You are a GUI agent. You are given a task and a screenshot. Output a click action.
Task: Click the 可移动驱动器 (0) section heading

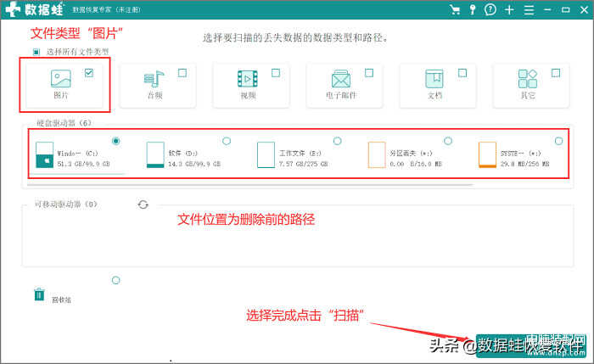pos(66,204)
